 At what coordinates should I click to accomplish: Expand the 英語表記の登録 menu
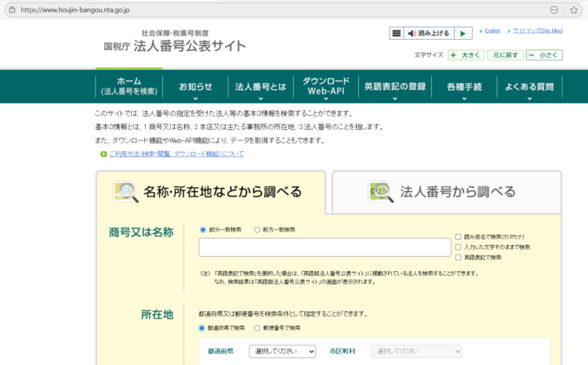(x=395, y=87)
